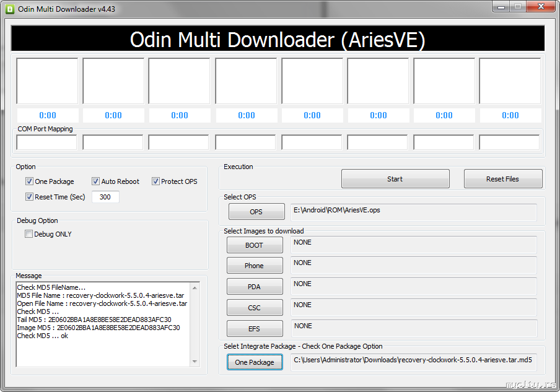The height and width of the screenshot is (392, 560).
Task: Click the CSC image button
Action: pyautogui.click(x=254, y=308)
